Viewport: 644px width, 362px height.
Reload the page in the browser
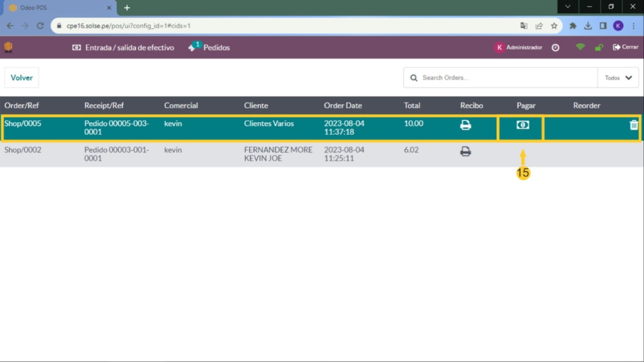pyautogui.click(x=40, y=26)
